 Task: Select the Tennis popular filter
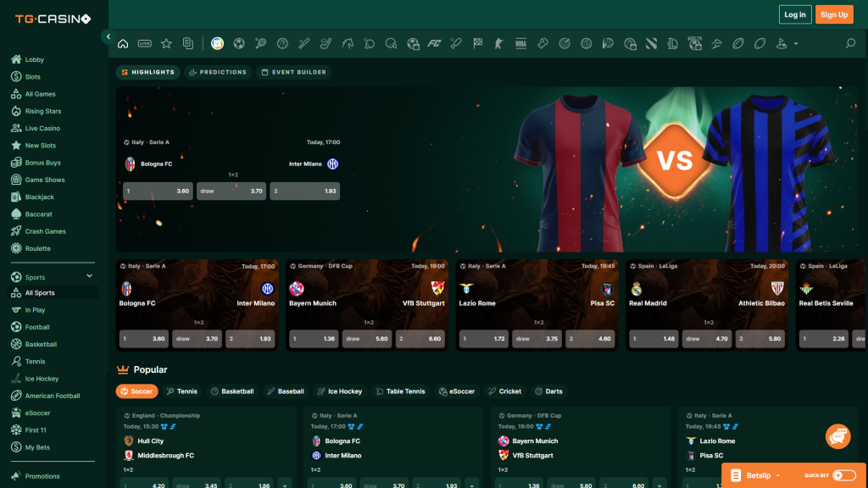click(182, 391)
